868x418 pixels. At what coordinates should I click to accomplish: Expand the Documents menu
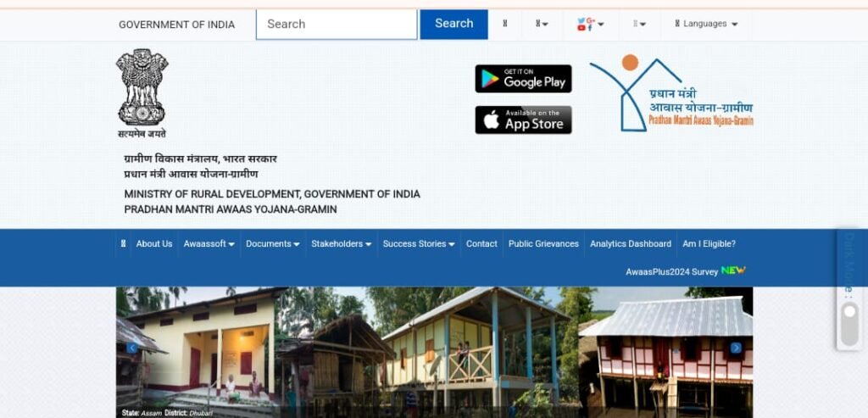click(x=272, y=243)
